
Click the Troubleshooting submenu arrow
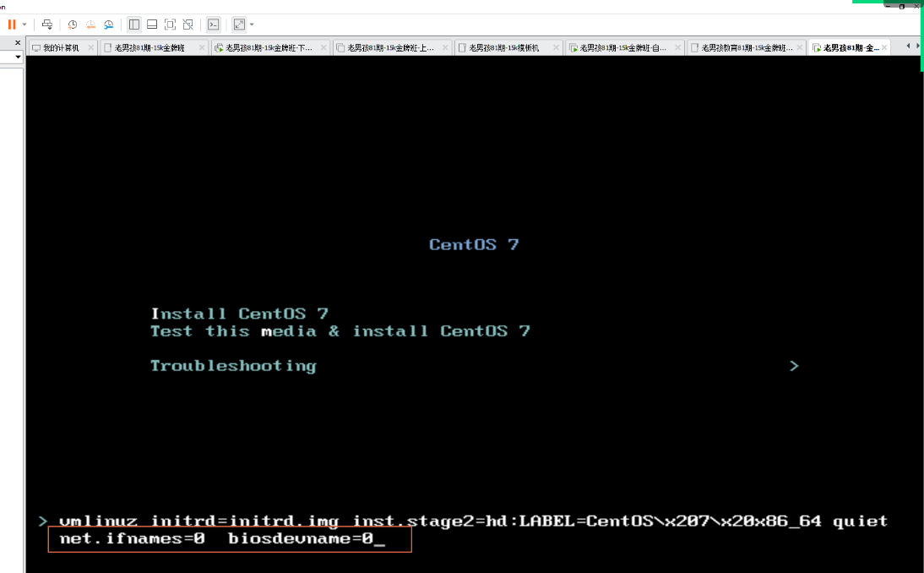point(794,366)
